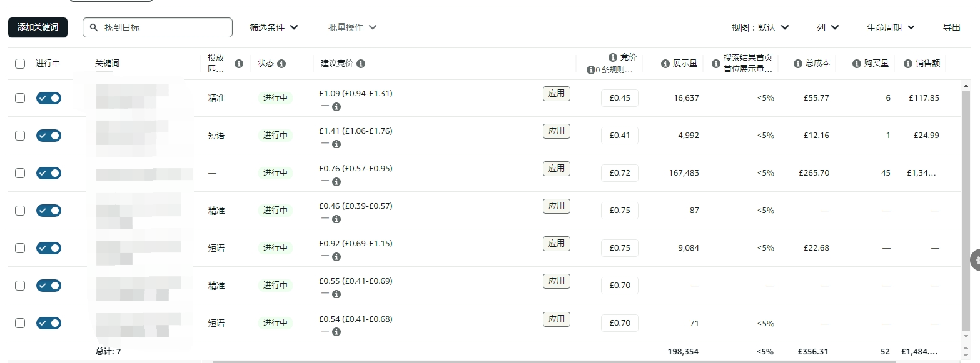This screenshot has width=980, height=363.
Task: Click info icon next to 展示量 header
Action: coord(665,64)
